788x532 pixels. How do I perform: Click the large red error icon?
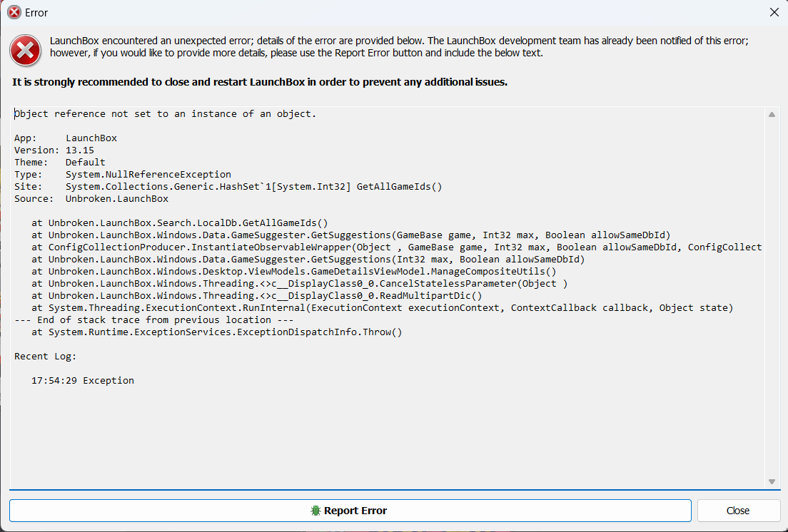click(x=25, y=50)
